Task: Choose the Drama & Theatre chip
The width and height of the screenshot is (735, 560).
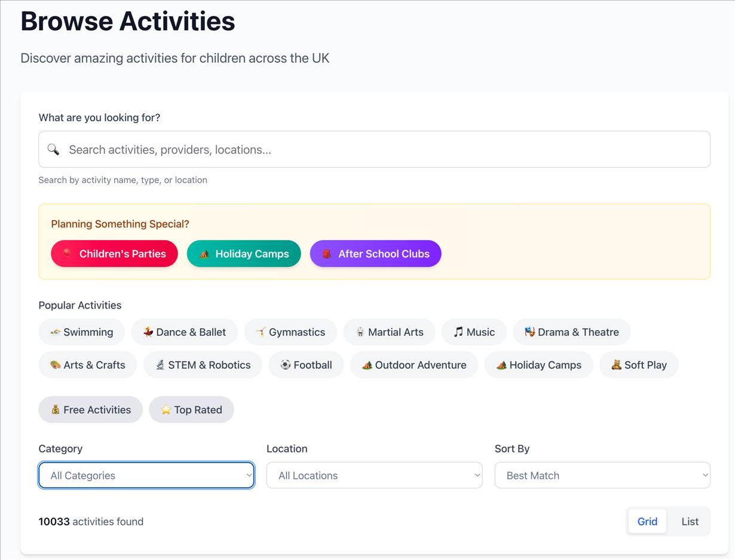Action: tap(571, 332)
